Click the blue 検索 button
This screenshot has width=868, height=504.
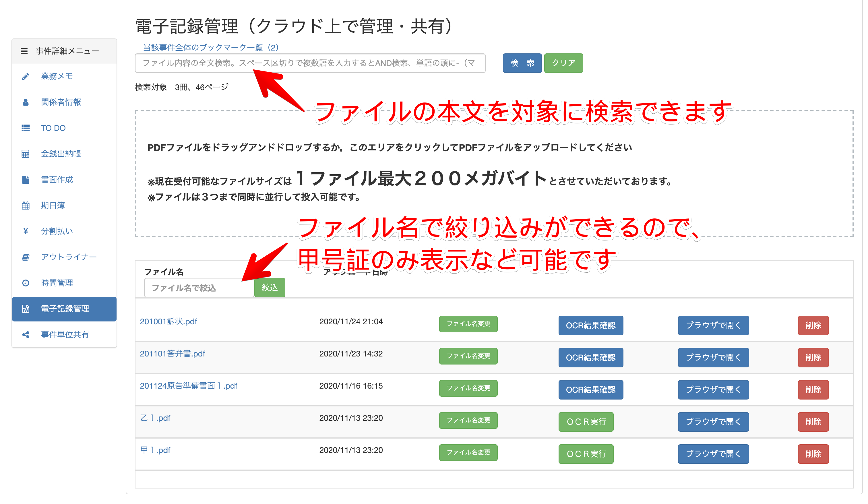pyautogui.click(x=522, y=63)
